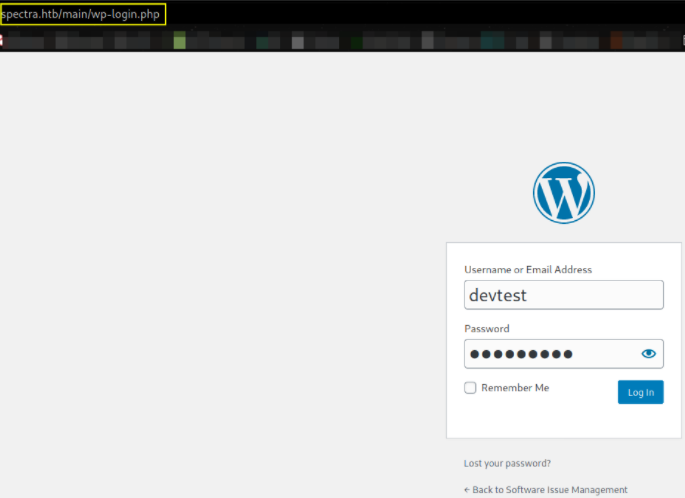Tick the Remember Me checkbox
This screenshot has height=498, width=685.
pyautogui.click(x=470, y=387)
